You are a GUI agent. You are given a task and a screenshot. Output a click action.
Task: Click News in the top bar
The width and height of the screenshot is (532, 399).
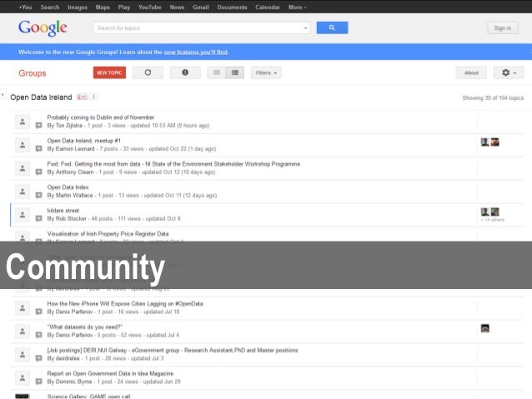pyautogui.click(x=177, y=7)
